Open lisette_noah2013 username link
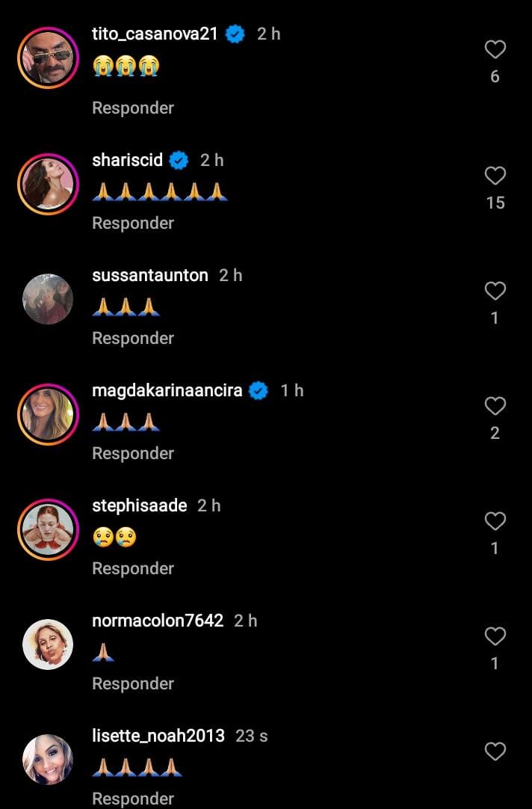Viewport: 532px width, 809px height. [x=158, y=736]
